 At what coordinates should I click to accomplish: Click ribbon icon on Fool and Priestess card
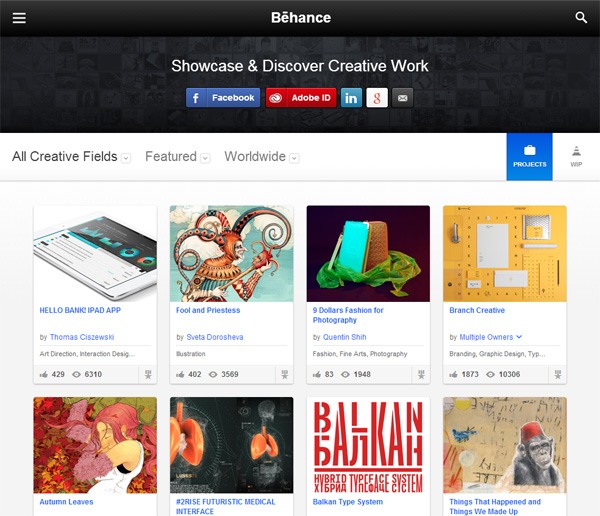(285, 375)
